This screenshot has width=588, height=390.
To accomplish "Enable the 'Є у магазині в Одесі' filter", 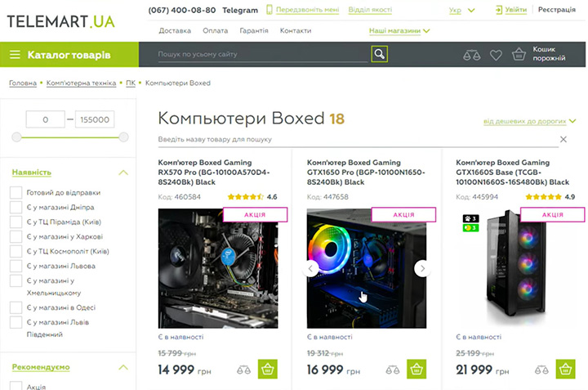I will (16, 307).
